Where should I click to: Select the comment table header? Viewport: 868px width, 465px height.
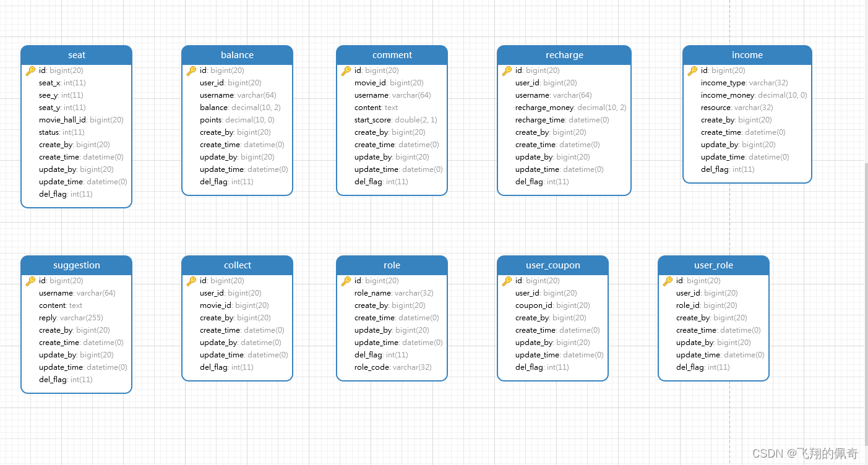pos(392,55)
